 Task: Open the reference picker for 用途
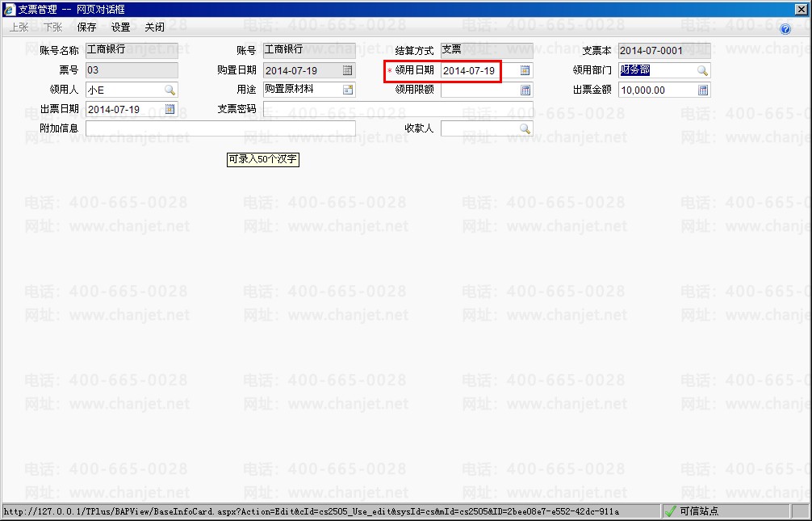click(348, 90)
